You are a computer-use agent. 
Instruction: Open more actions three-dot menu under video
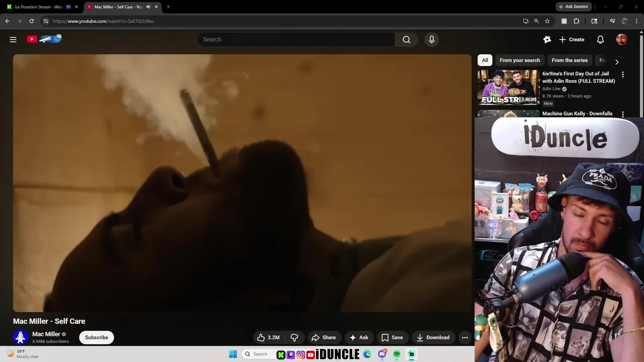(x=465, y=337)
